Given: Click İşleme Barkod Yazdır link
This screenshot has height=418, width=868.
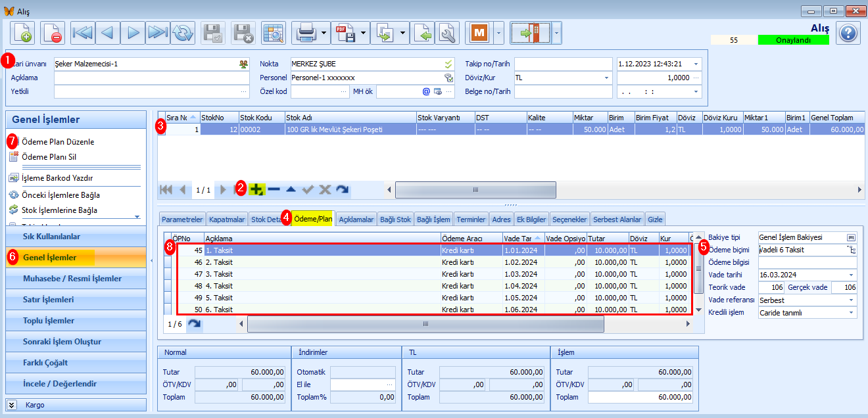Looking at the screenshot, I should [57, 177].
